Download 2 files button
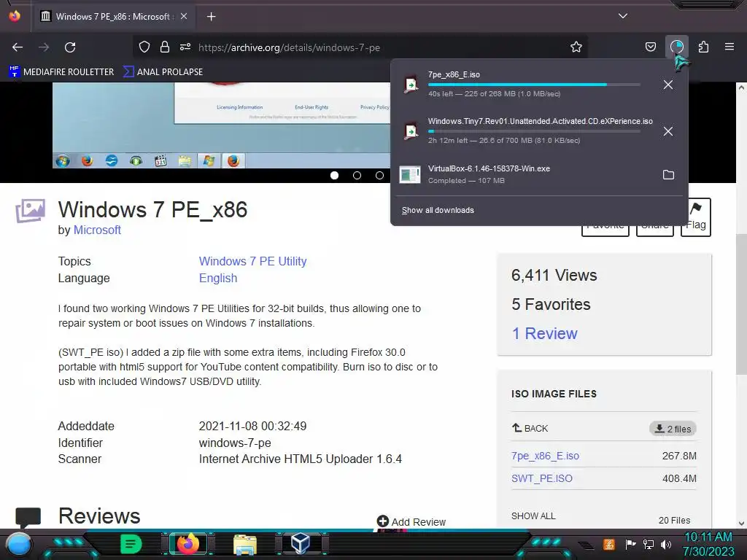 [673, 429]
